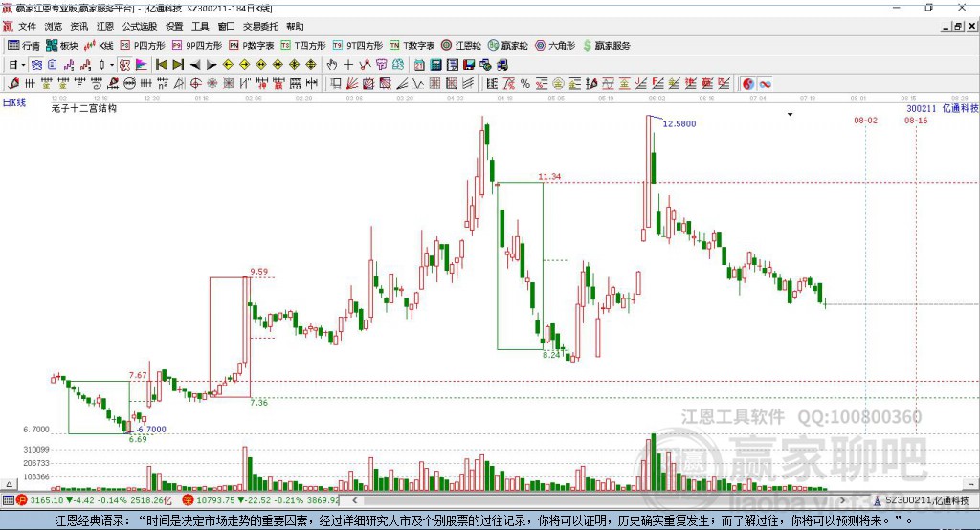This screenshot has width=980, height=530.
Task: Open the 设置 menu
Action: [x=174, y=26]
